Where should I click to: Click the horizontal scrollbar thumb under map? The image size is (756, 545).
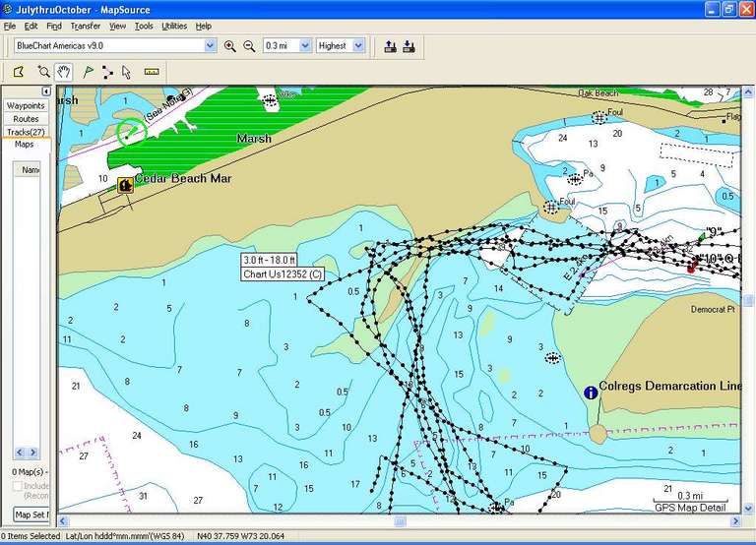tap(401, 521)
